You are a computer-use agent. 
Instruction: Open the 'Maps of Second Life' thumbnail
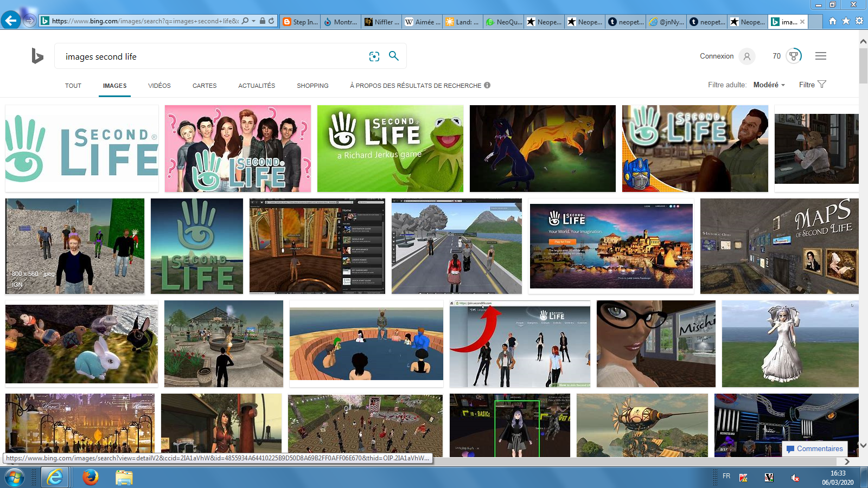[780, 246]
